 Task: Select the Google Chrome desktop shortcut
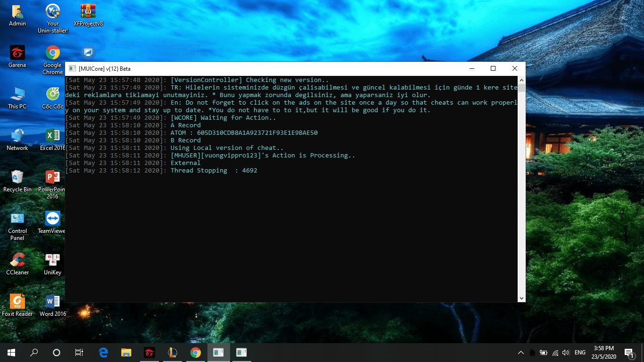tap(53, 60)
